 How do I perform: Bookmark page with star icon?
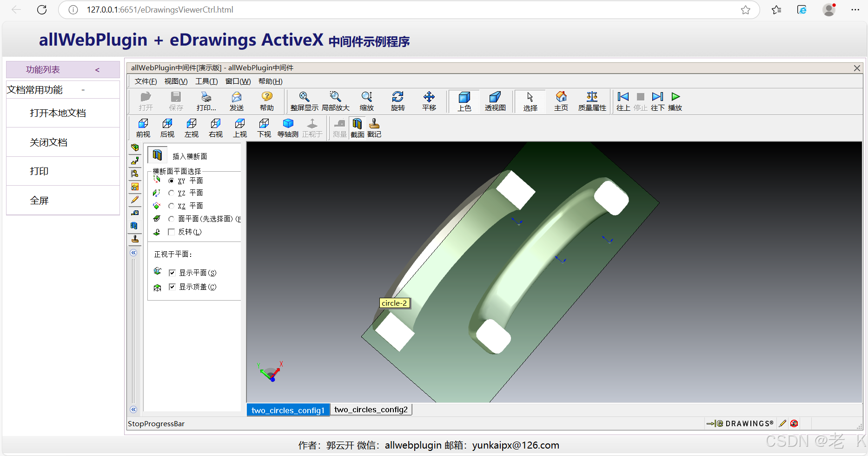tap(746, 10)
